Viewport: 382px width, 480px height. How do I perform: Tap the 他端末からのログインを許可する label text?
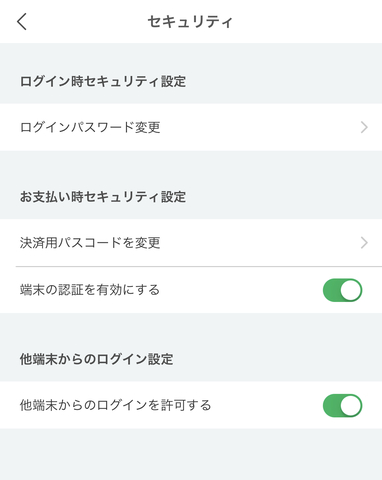pos(115,406)
